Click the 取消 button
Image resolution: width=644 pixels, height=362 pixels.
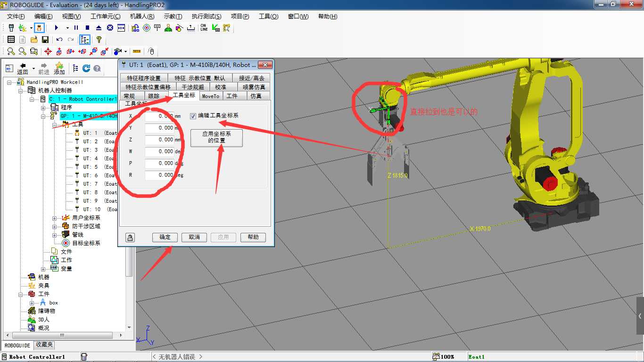(x=194, y=237)
